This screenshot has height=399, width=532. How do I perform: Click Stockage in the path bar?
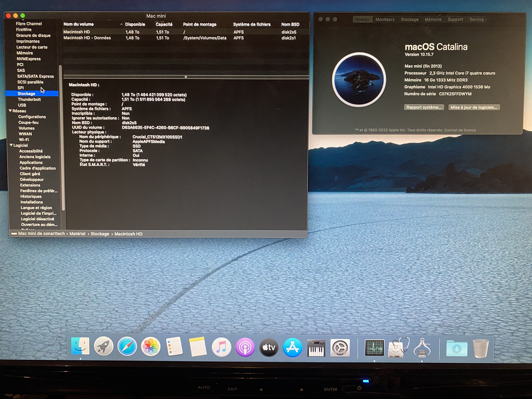100,234
